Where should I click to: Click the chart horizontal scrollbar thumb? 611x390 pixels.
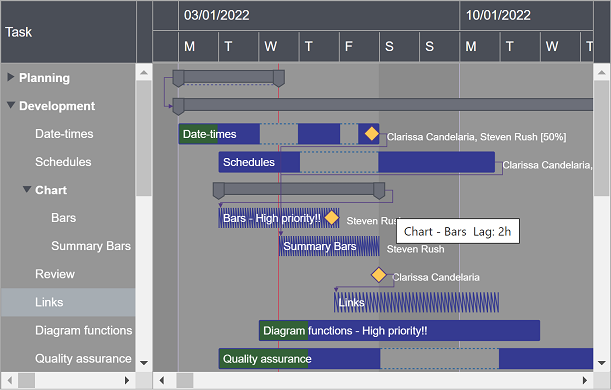[185, 380]
